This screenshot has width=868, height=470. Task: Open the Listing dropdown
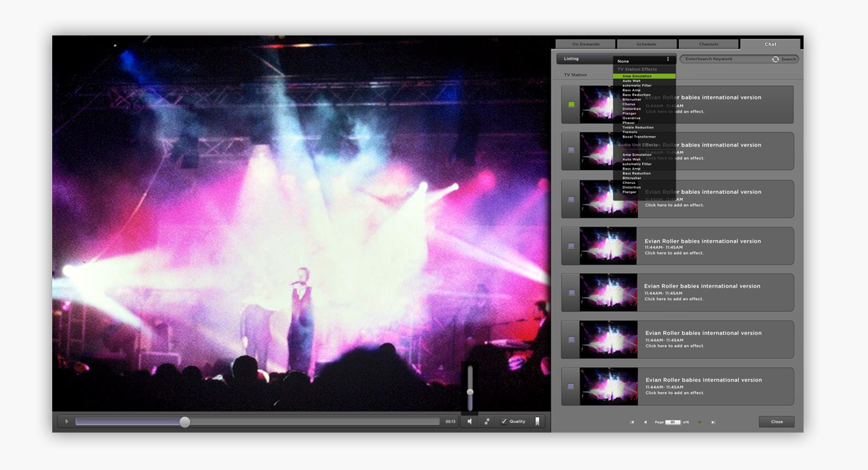pos(585,59)
